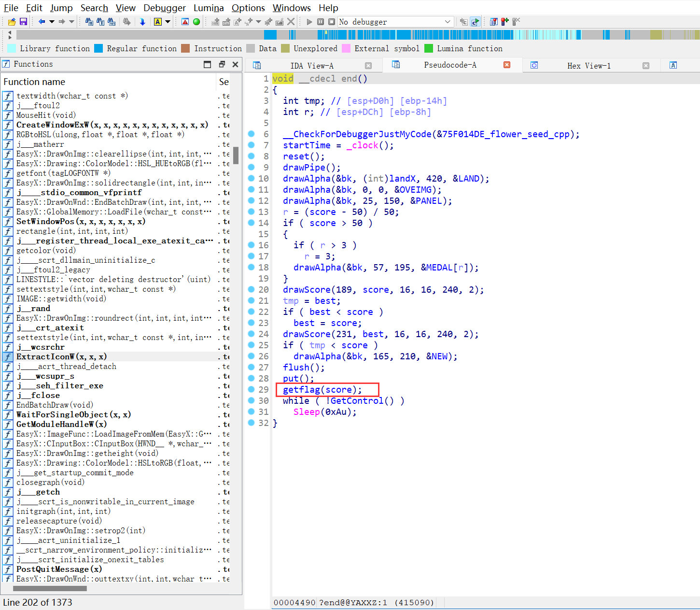Image resolution: width=700 pixels, height=610 pixels.
Task: Open the Search menu
Action: pos(94,8)
